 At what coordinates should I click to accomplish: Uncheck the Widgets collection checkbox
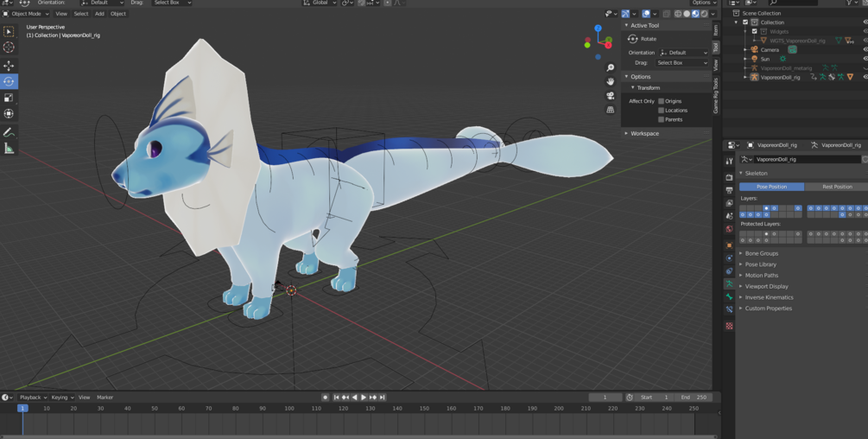[754, 32]
